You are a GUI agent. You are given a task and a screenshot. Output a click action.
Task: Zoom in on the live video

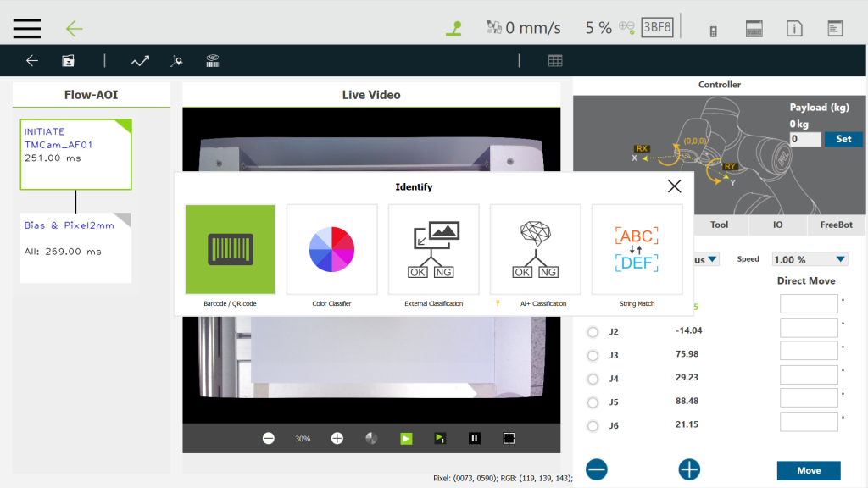pos(337,438)
